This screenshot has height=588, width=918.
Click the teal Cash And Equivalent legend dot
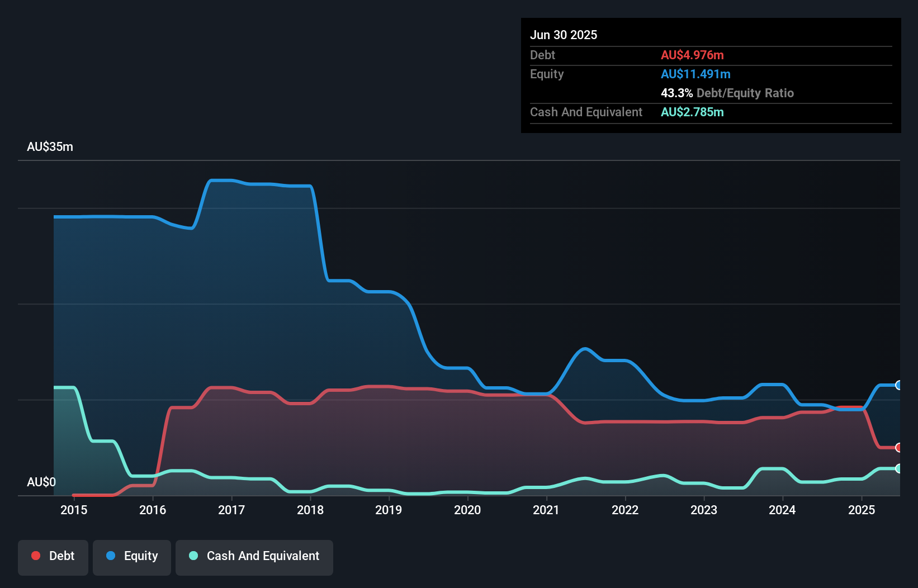coord(193,556)
